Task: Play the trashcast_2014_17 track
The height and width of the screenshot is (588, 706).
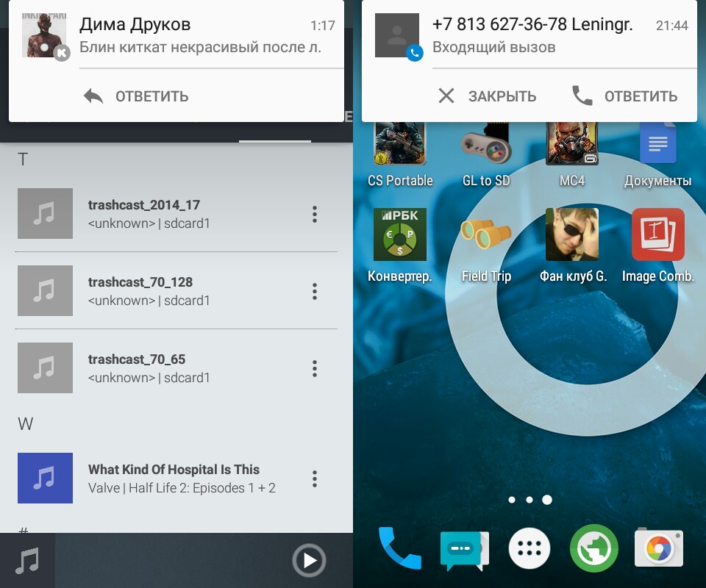Action: click(176, 214)
